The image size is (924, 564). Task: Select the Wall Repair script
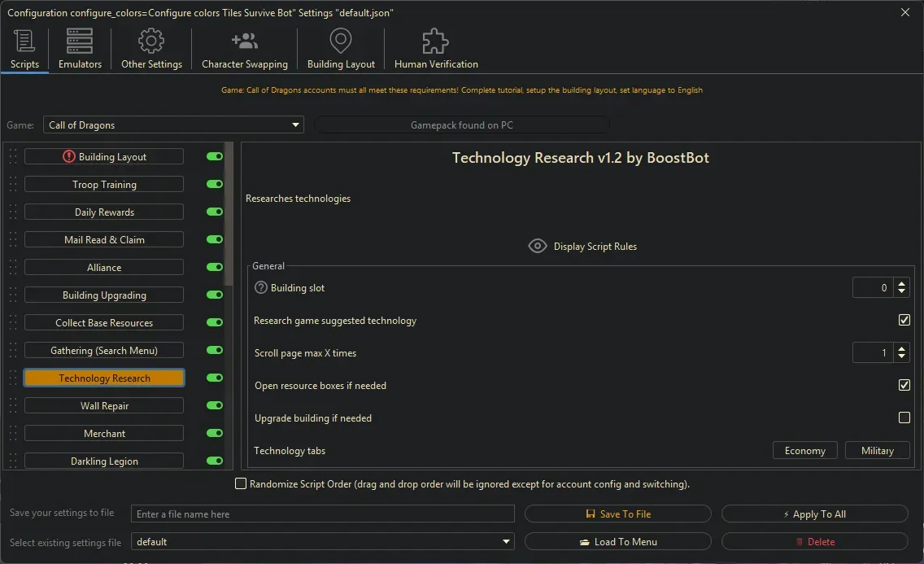pos(103,405)
